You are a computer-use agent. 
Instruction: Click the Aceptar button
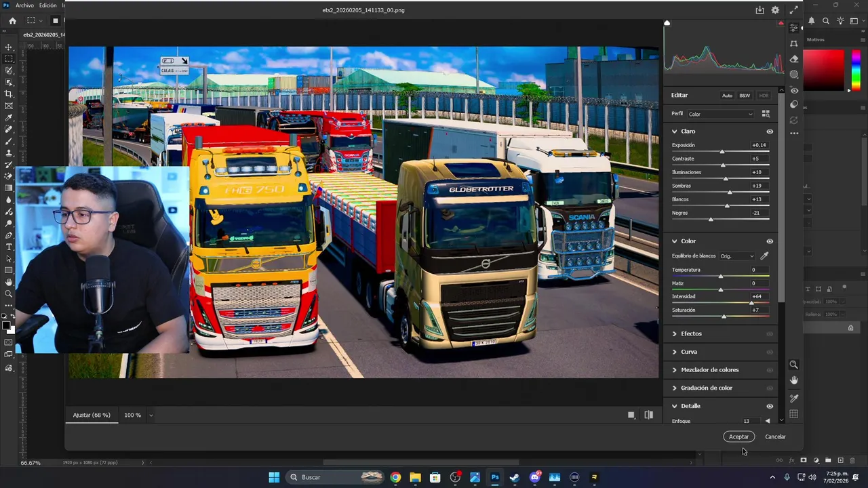point(738,436)
